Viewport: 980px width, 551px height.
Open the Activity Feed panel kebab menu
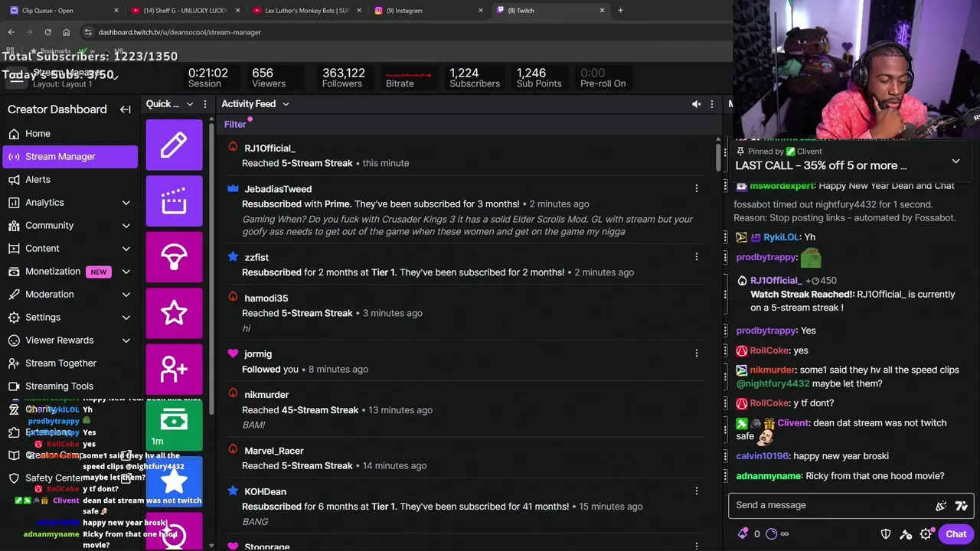point(711,104)
